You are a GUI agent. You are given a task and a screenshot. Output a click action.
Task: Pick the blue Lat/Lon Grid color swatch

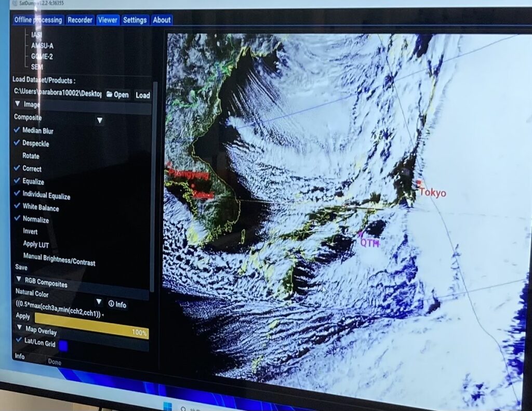(x=63, y=345)
